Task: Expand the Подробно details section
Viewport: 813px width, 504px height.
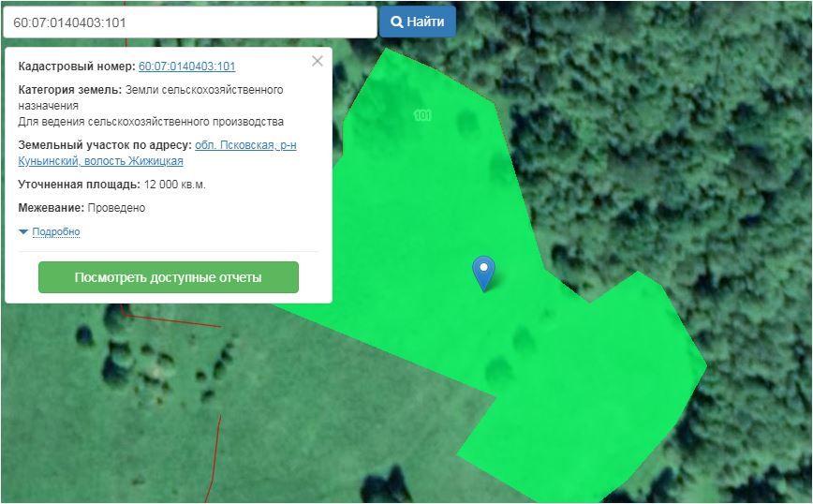Action: click(55, 231)
